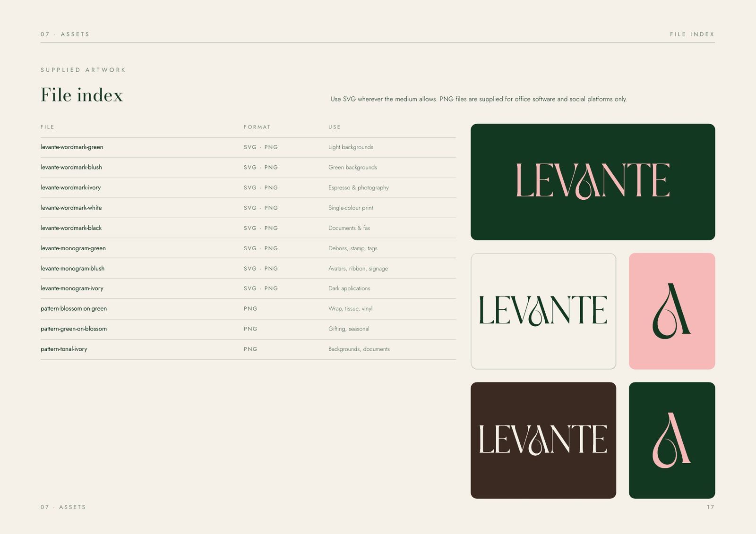Screen dimensions: 756x534
Task: Click PNG format for pattern-blossom-on-green
Action: [250, 309]
